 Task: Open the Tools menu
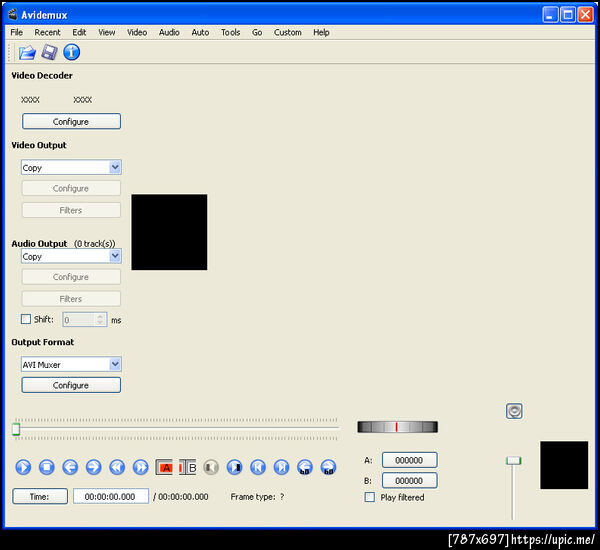(230, 32)
